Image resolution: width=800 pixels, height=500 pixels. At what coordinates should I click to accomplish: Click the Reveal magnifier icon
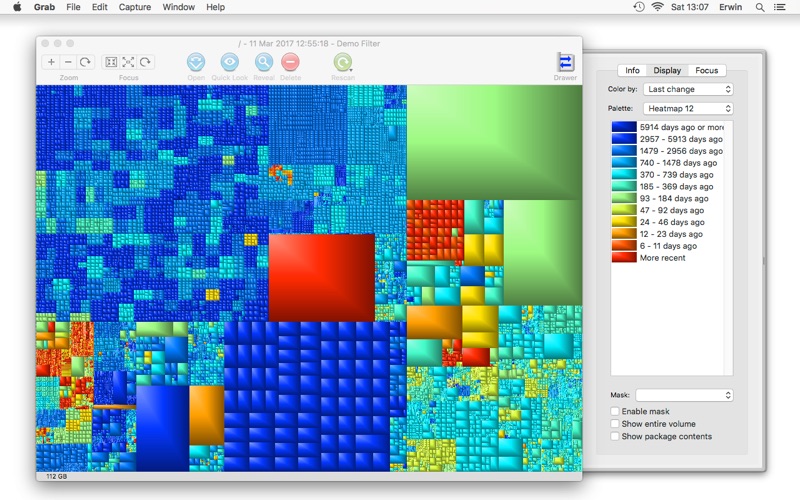[264, 62]
